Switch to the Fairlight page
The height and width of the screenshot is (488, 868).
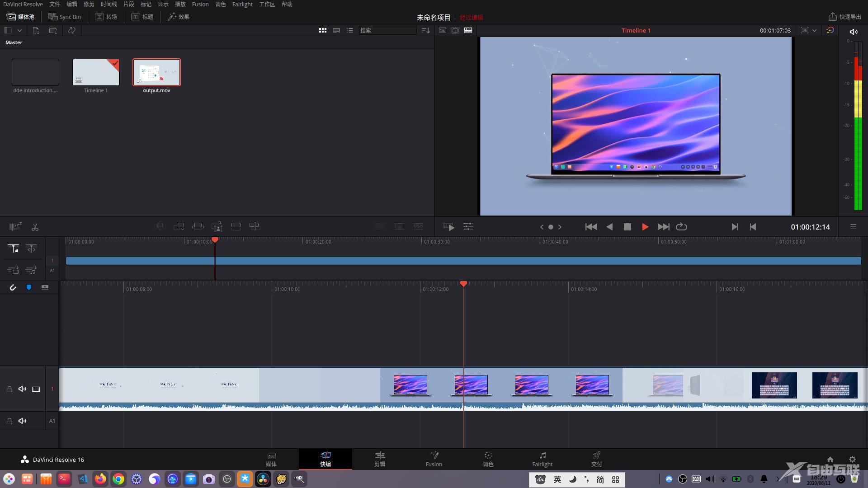(x=542, y=459)
